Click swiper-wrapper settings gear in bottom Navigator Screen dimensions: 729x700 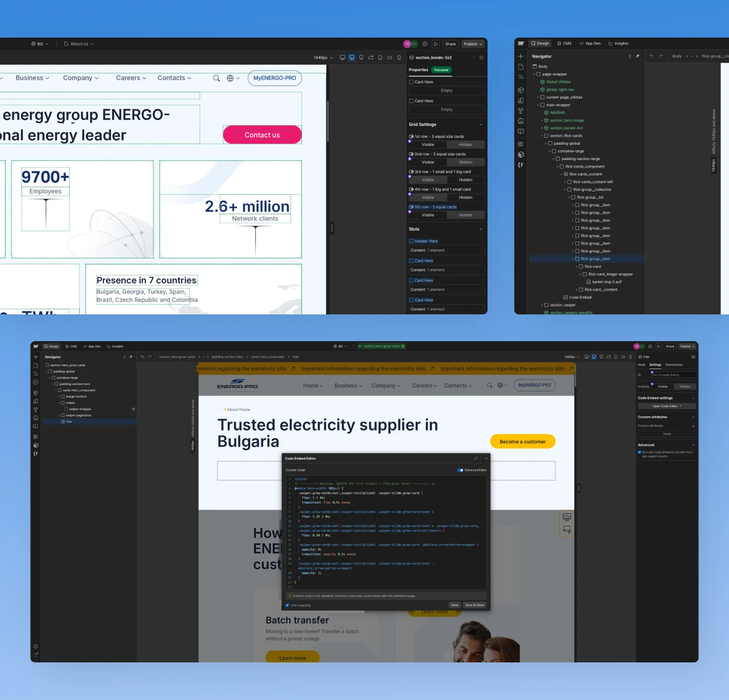(133, 409)
